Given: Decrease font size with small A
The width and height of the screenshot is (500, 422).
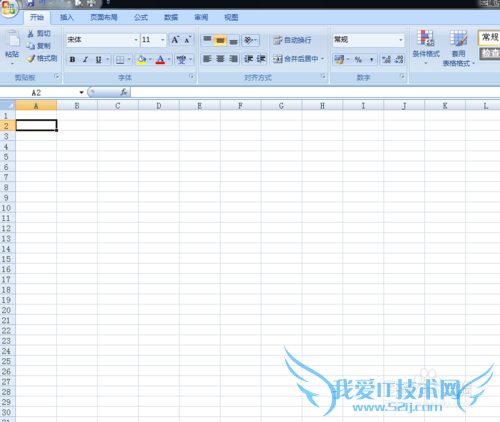Looking at the screenshot, I should pyautogui.click(x=187, y=40).
